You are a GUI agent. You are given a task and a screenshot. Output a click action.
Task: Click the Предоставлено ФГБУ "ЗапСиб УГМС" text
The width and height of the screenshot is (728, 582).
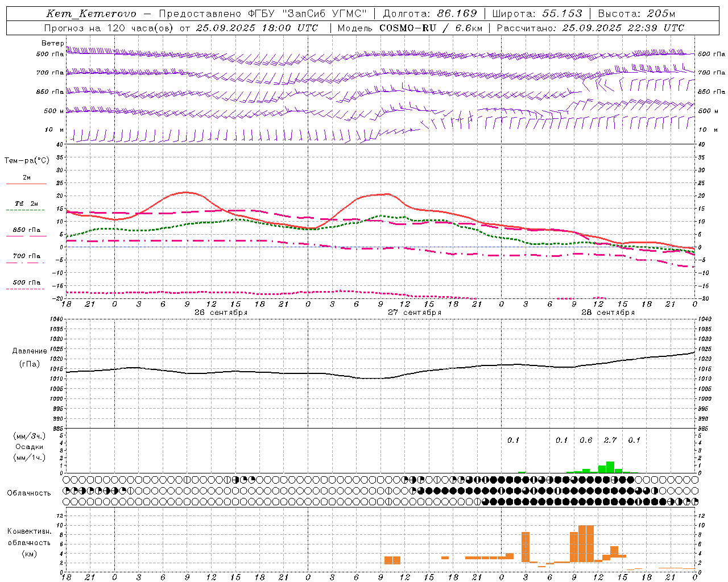pyautogui.click(x=263, y=14)
